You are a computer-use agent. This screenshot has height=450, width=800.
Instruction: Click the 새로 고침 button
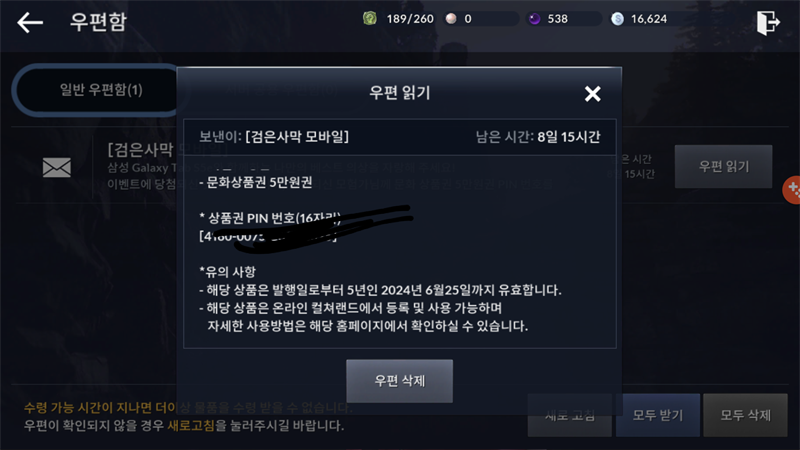pos(569,415)
